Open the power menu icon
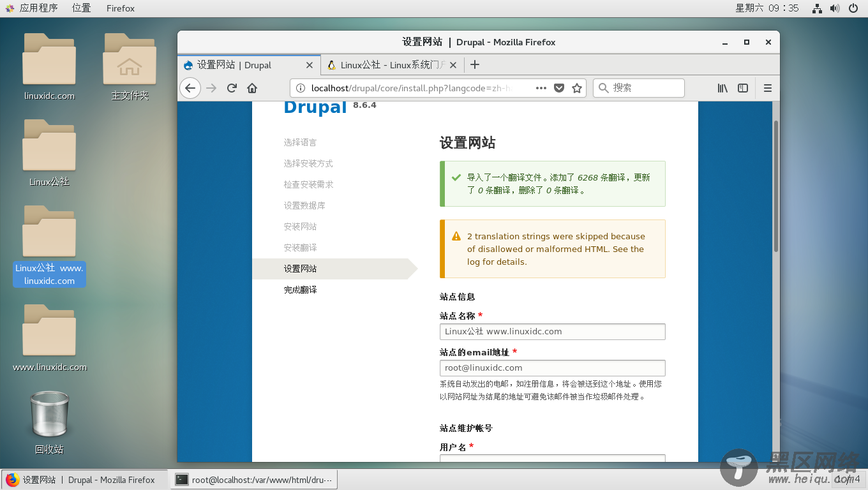The width and height of the screenshot is (868, 490). click(853, 8)
